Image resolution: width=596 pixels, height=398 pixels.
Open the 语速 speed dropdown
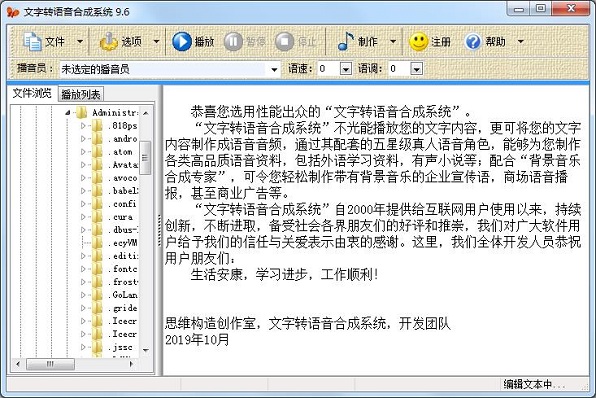(346, 69)
